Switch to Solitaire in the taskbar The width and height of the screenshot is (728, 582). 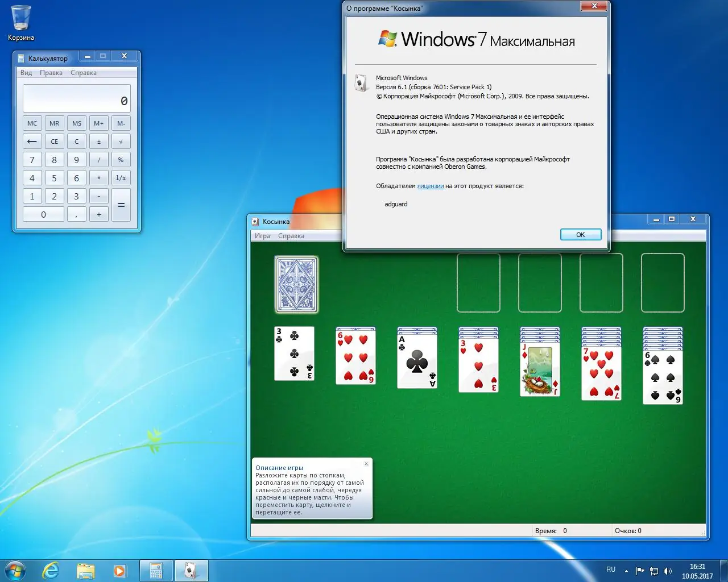point(191,571)
